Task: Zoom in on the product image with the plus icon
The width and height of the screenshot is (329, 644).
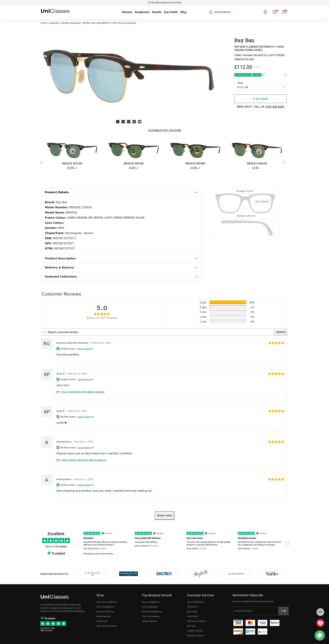Action: (123, 122)
